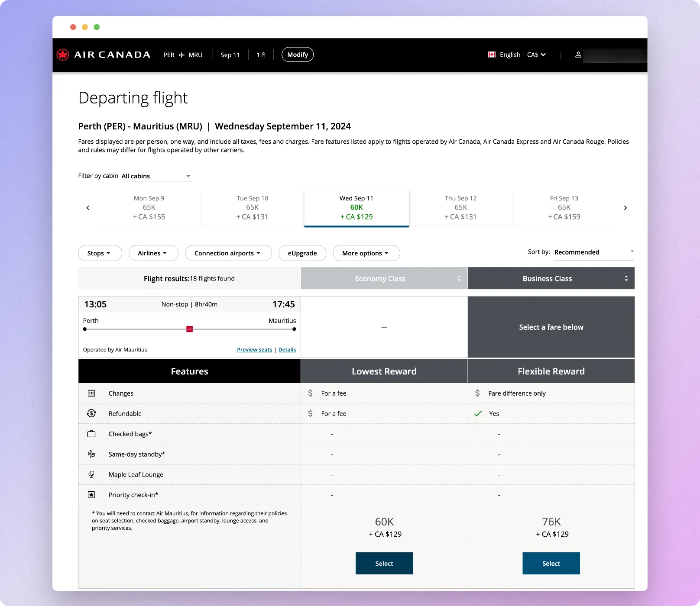Open the Sort by Recommended dropdown
The width and height of the screenshot is (700, 606).
click(x=594, y=252)
